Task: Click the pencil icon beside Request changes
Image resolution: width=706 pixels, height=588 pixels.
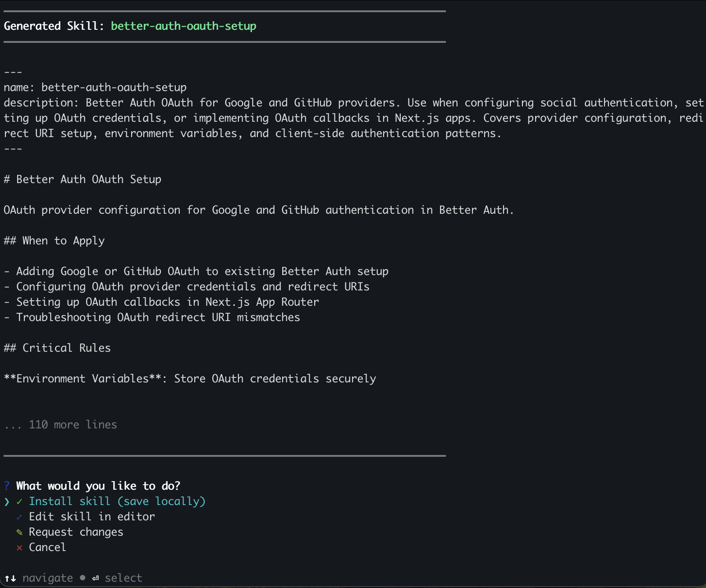Action: (x=18, y=532)
